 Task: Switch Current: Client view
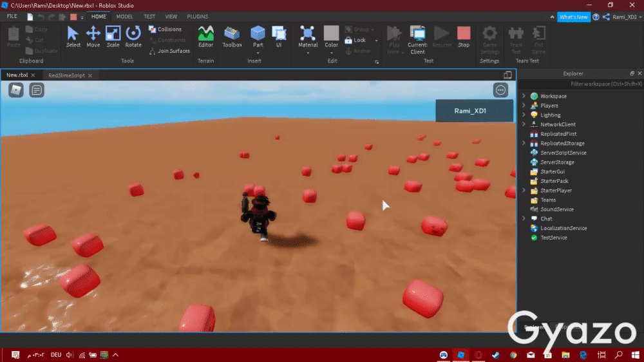pyautogui.click(x=418, y=40)
